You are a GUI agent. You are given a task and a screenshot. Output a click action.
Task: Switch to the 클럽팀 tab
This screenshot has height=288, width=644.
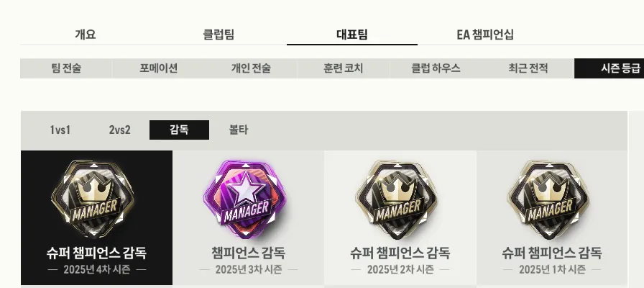tap(218, 35)
